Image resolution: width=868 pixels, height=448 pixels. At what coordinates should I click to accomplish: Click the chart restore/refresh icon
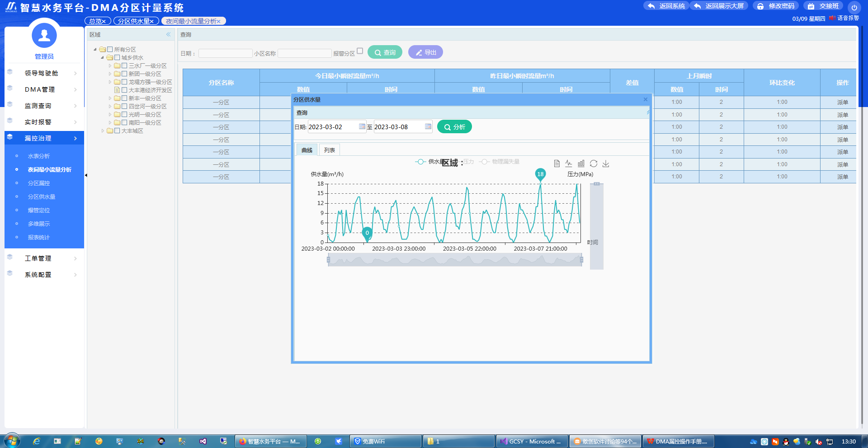pyautogui.click(x=594, y=163)
